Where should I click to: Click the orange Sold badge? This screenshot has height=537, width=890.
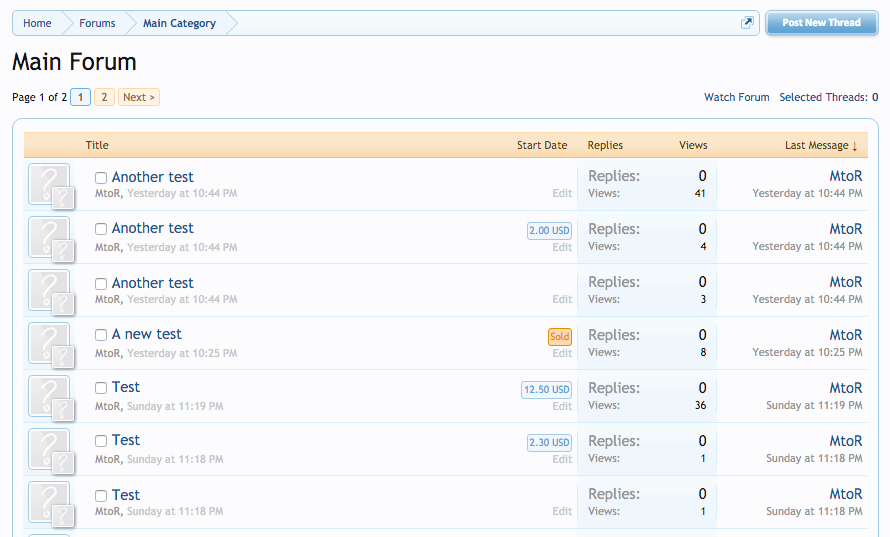coord(560,337)
